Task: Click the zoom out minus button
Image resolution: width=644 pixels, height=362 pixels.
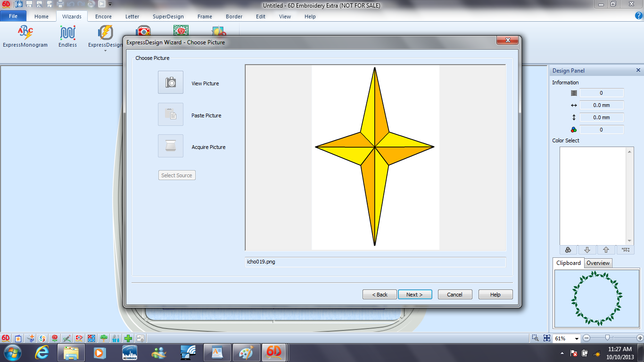Action: pyautogui.click(x=586, y=338)
